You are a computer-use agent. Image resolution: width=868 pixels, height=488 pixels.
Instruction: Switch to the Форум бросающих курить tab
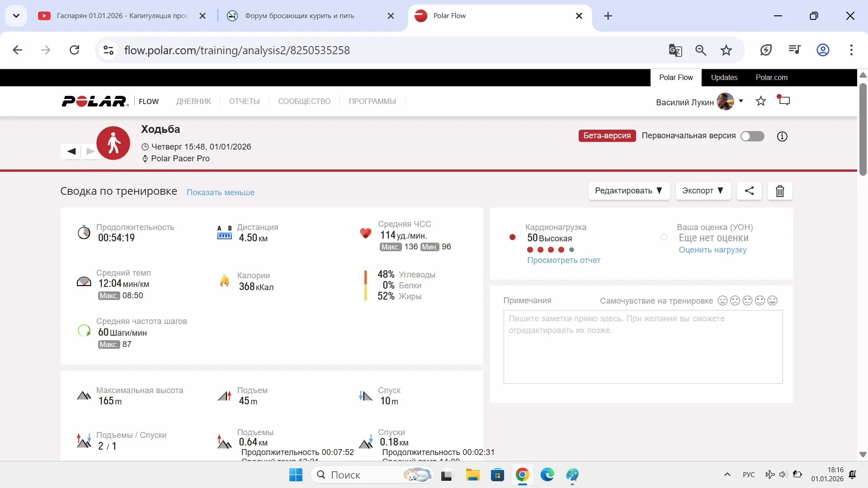coord(299,16)
